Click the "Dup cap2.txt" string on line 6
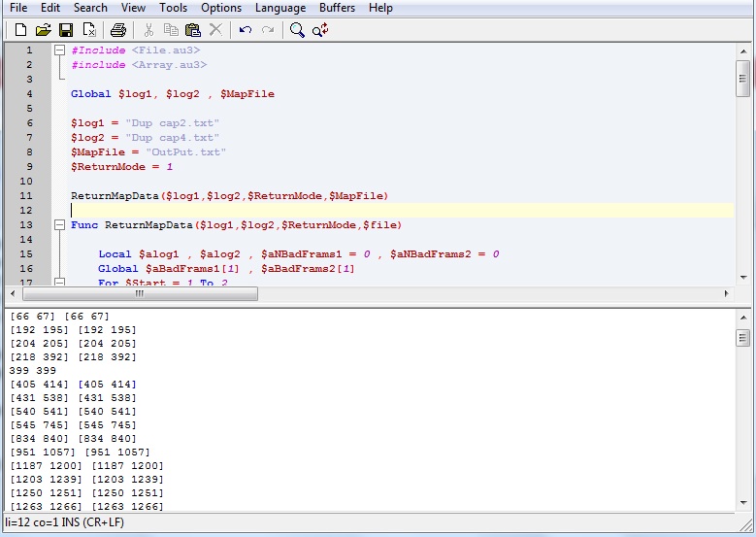 pos(172,123)
